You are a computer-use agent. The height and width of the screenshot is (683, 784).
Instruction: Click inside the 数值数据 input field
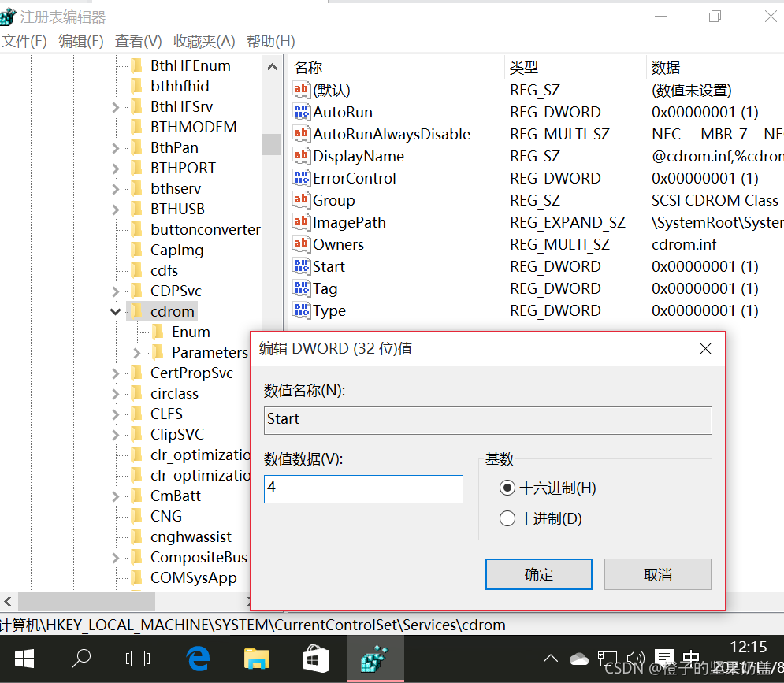click(362, 489)
